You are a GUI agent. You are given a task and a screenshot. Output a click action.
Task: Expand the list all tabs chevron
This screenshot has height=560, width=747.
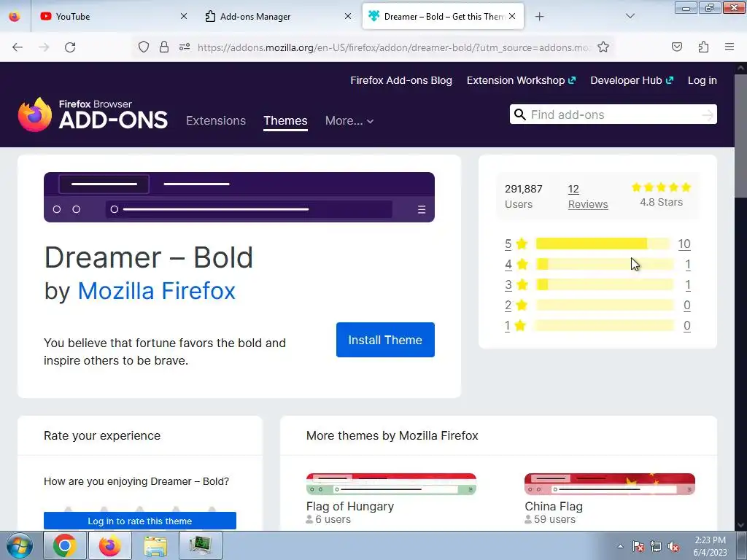pos(630,16)
